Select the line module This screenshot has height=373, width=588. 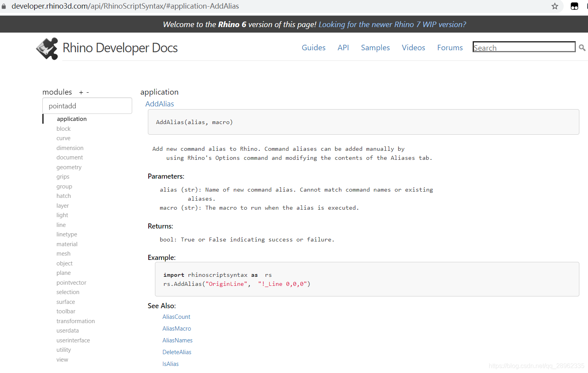tap(61, 225)
